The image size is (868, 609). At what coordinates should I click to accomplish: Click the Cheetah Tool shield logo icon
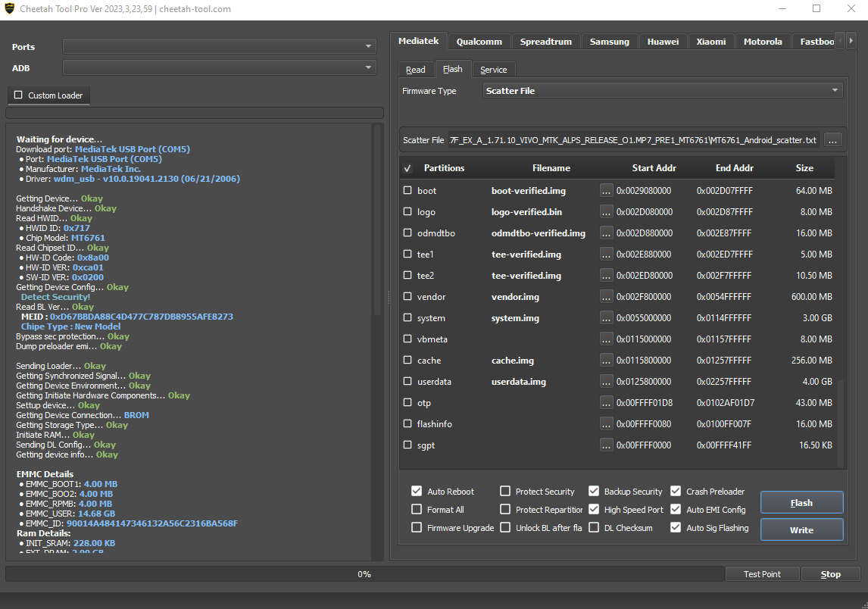click(x=9, y=8)
